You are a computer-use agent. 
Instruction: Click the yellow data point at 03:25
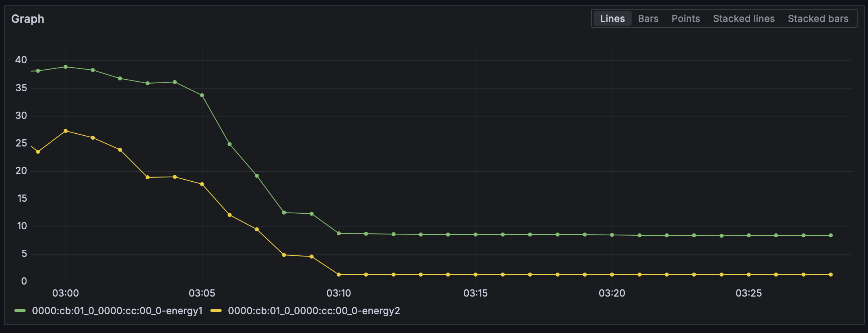(749, 275)
